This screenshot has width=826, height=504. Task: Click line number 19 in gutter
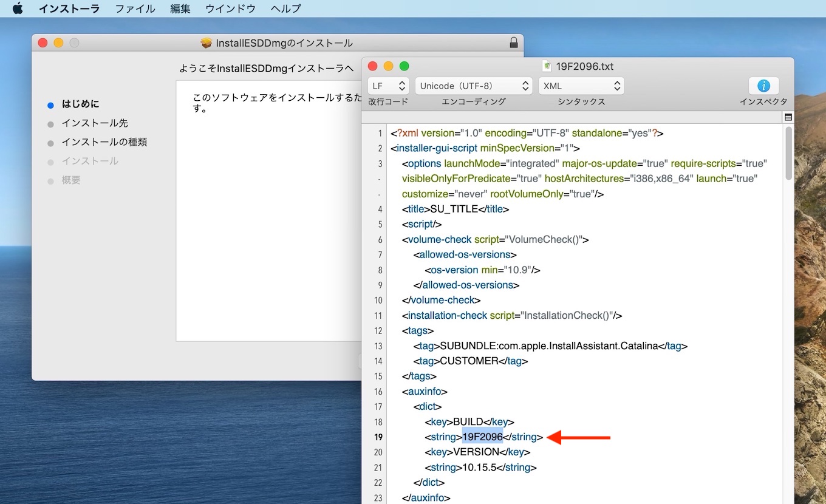[x=378, y=437]
